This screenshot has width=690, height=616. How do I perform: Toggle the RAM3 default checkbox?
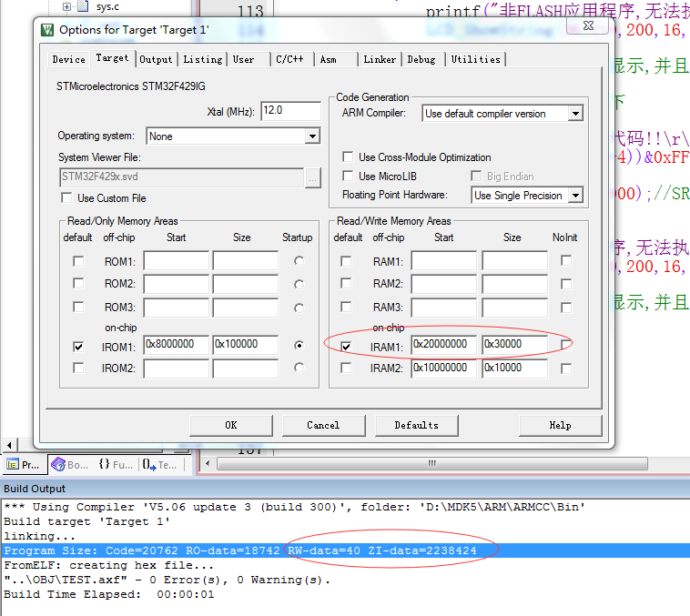tap(346, 307)
